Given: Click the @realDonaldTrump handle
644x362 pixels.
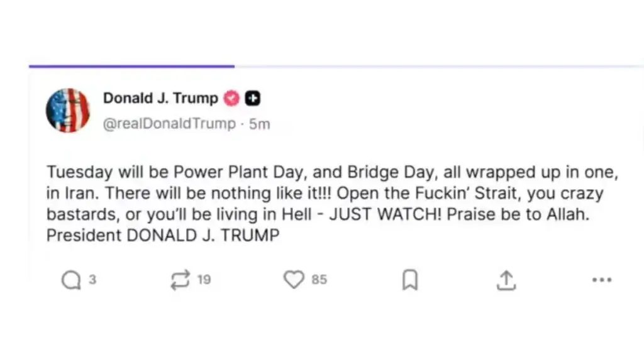Looking at the screenshot, I should point(169,124).
